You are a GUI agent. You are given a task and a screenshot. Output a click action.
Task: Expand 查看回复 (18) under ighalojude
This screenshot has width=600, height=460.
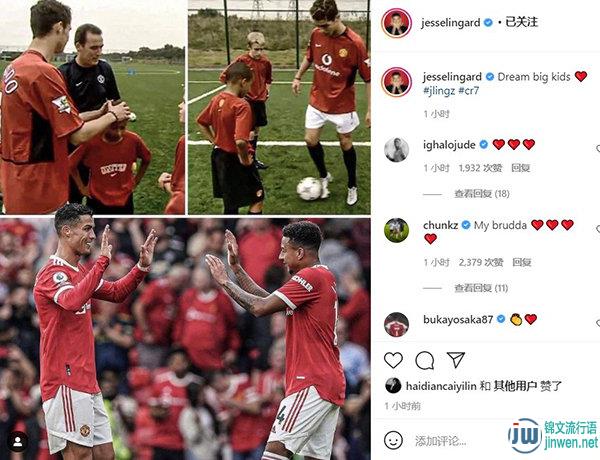click(482, 194)
